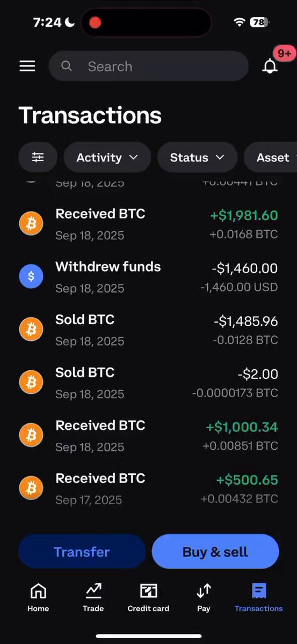Open Received BTC +$1,981.60 transaction

tap(148, 224)
